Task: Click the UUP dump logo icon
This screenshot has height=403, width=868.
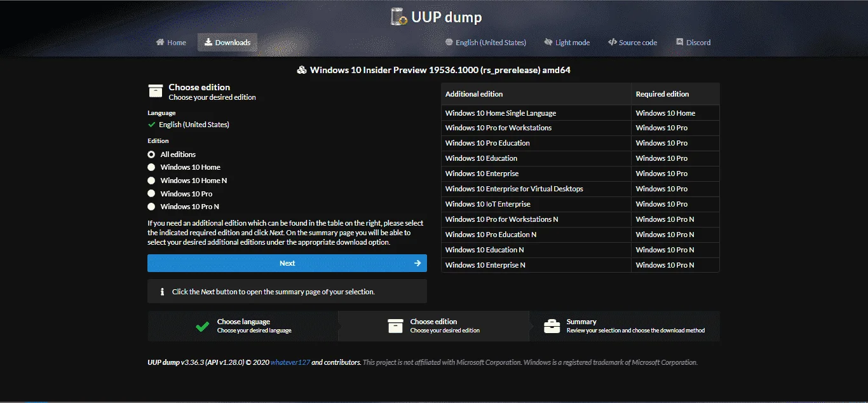Action: pos(399,17)
